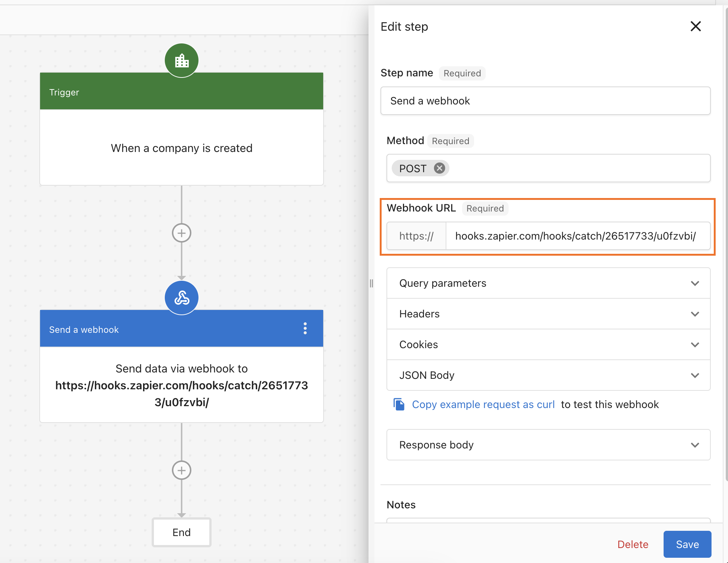Click the red Delete button

(633, 544)
